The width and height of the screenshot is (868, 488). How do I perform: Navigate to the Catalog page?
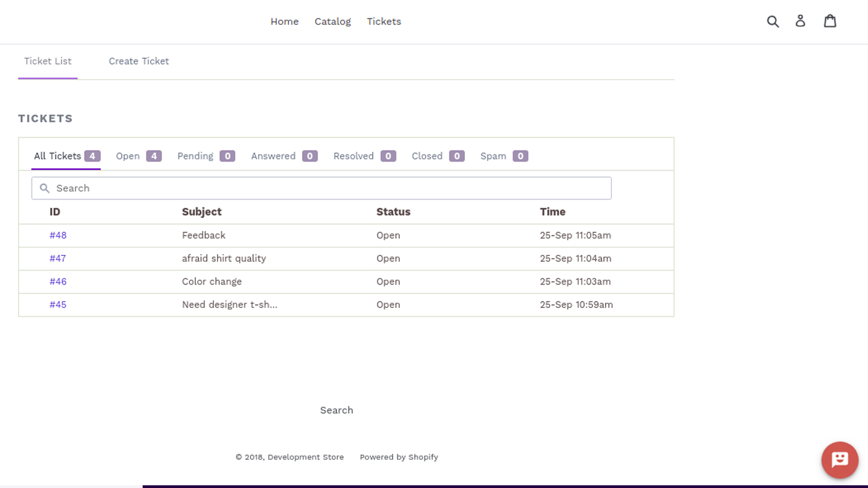coord(333,21)
